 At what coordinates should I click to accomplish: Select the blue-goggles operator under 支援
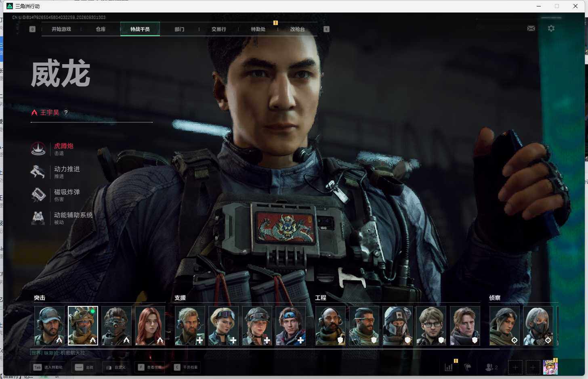[290, 326]
